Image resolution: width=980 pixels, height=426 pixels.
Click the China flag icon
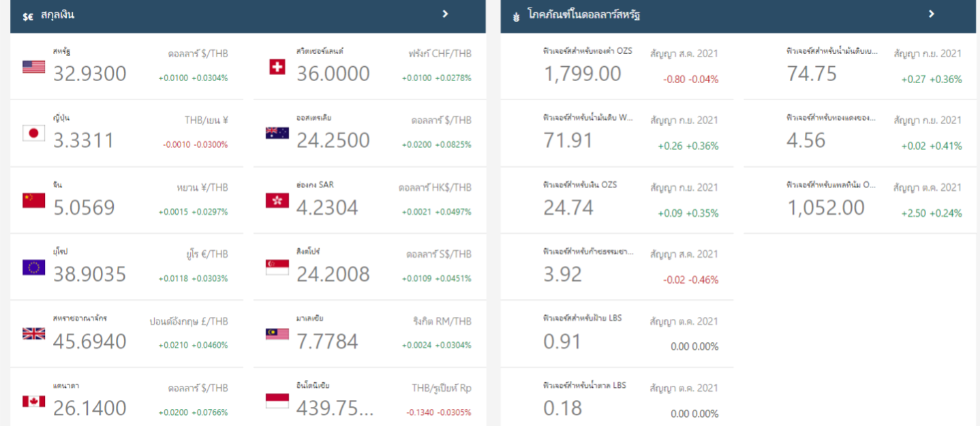pyautogui.click(x=33, y=200)
